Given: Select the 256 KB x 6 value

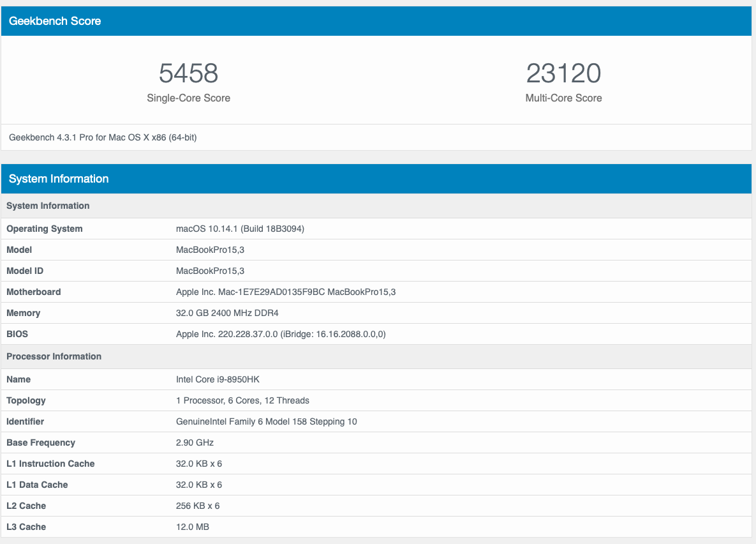Looking at the screenshot, I should coord(198,506).
